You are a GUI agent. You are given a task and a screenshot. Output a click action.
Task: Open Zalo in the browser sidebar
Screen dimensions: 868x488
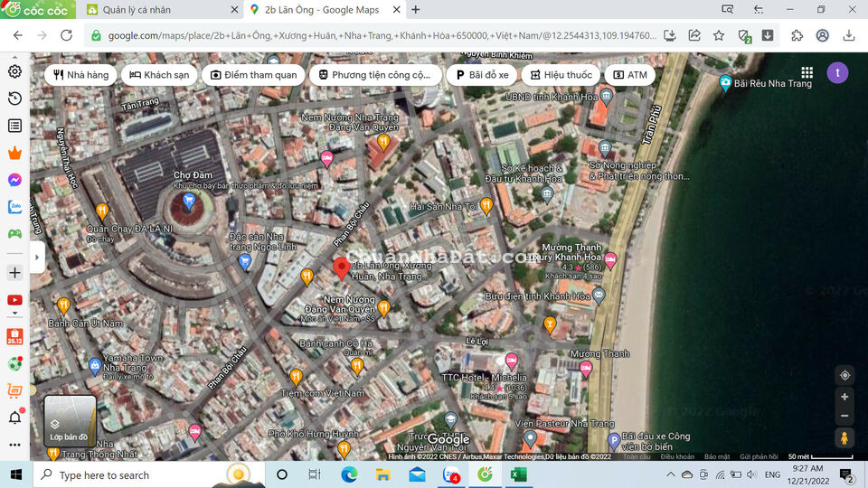[x=14, y=206]
